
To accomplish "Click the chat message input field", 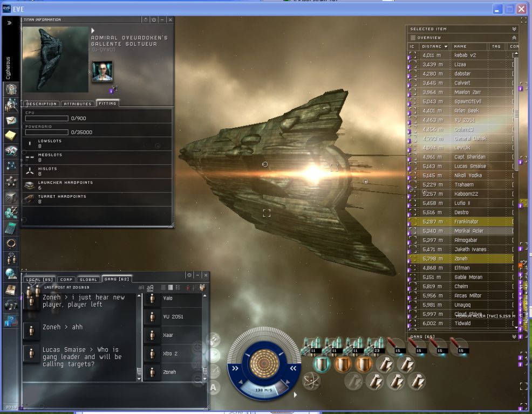I will click(x=115, y=395).
